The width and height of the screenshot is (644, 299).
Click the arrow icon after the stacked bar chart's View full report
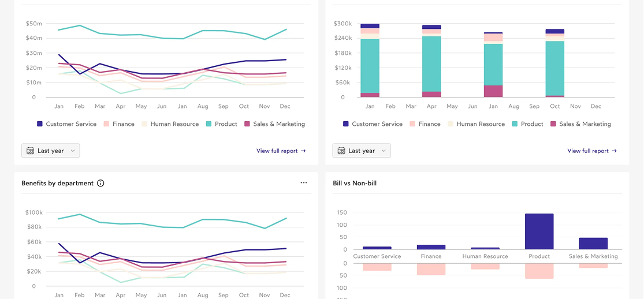click(x=615, y=151)
